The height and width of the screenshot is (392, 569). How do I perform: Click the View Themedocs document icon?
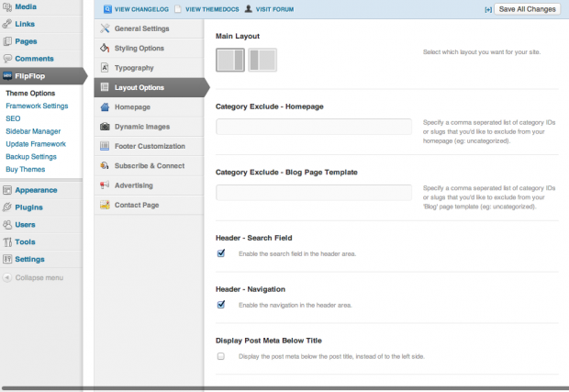pyautogui.click(x=178, y=9)
